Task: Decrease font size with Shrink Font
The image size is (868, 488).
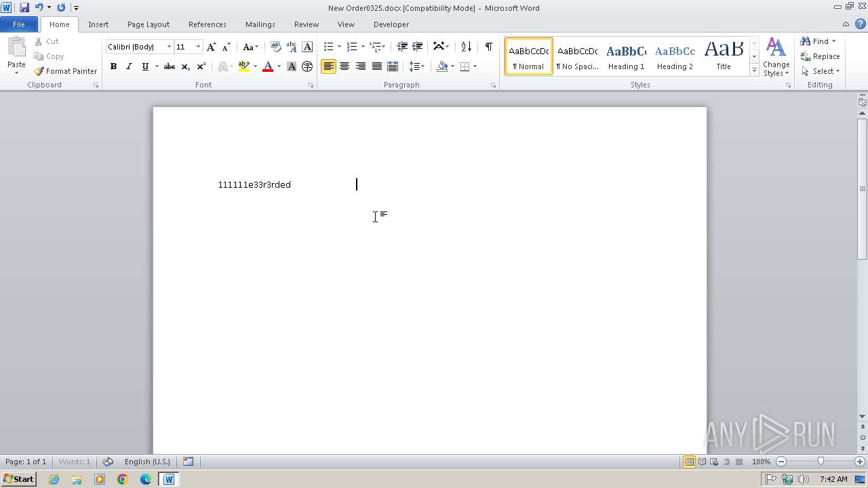Action: (x=226, y=47)
